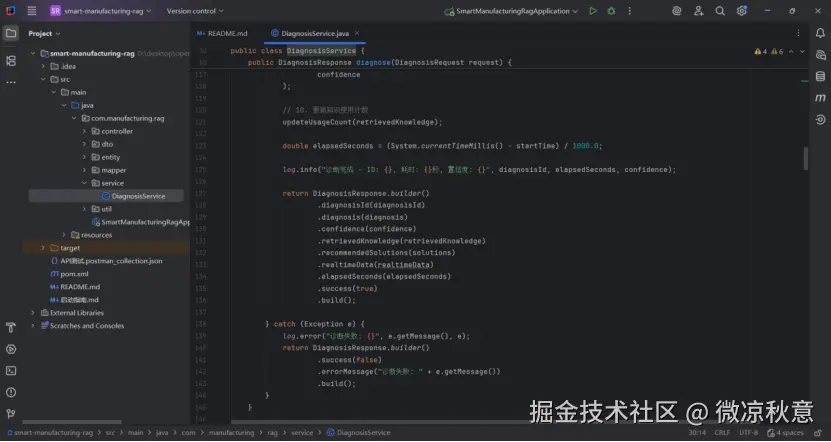Open the AI assistant swirl icon in the title bar
This screenshot has width=831, height=442.
click(676, 11)
